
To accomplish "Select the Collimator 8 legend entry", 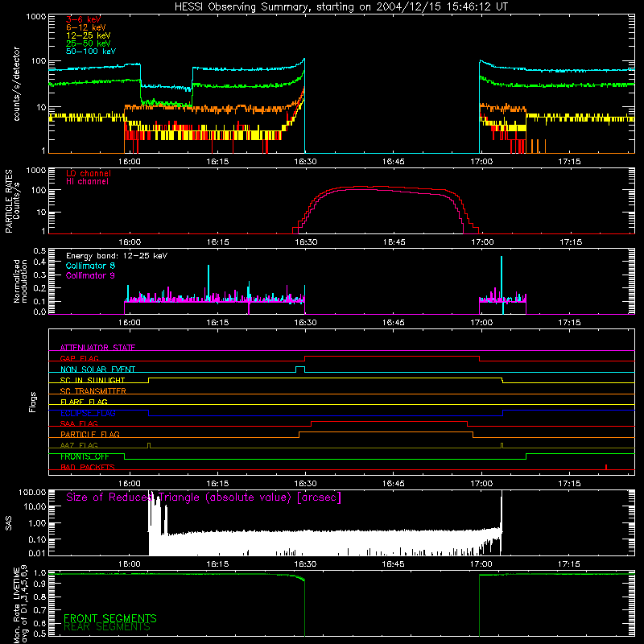I will click(x=90, y=266).
